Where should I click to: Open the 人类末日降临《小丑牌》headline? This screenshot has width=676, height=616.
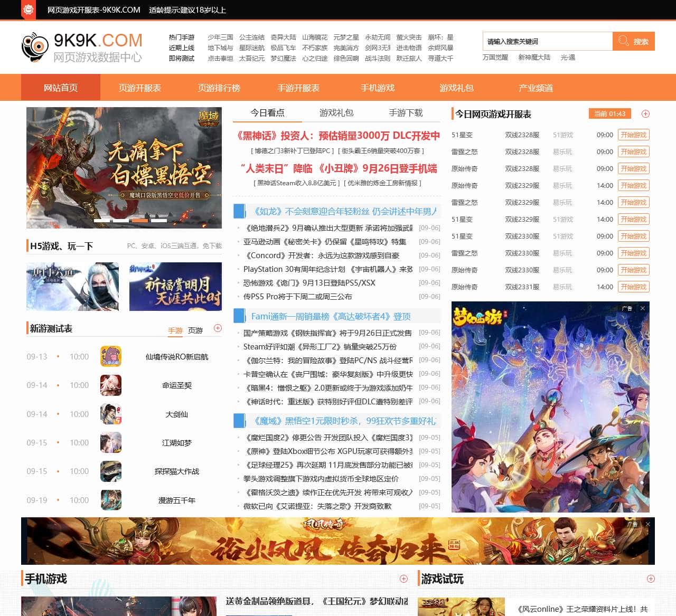[338, 168]
